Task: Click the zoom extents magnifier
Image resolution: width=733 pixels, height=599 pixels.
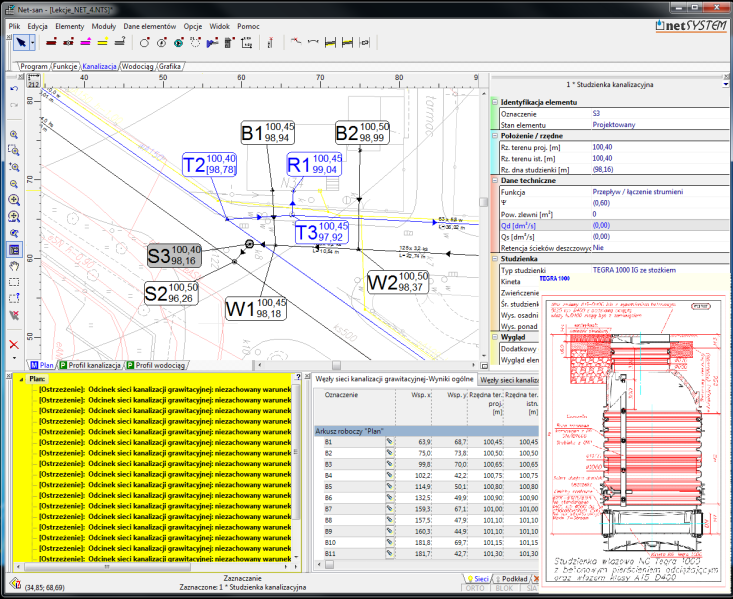Action: click(x=14, y=200)
